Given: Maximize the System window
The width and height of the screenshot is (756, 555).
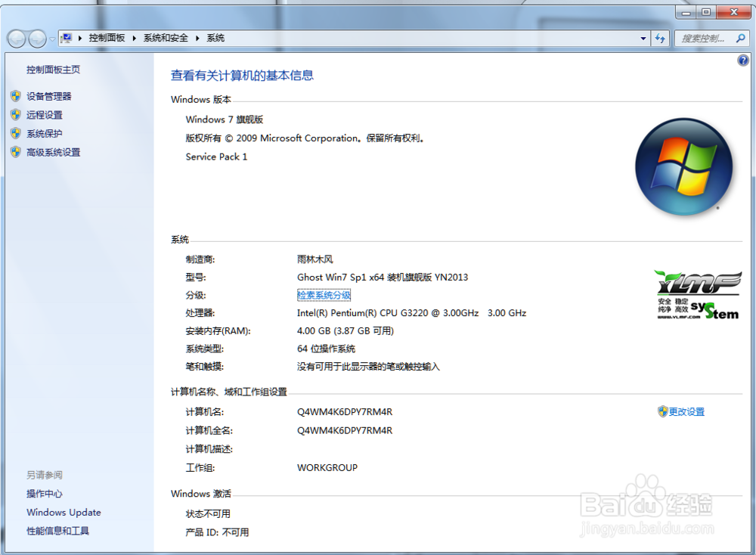Looking at the screenshot, I should [x=705, y=12].
